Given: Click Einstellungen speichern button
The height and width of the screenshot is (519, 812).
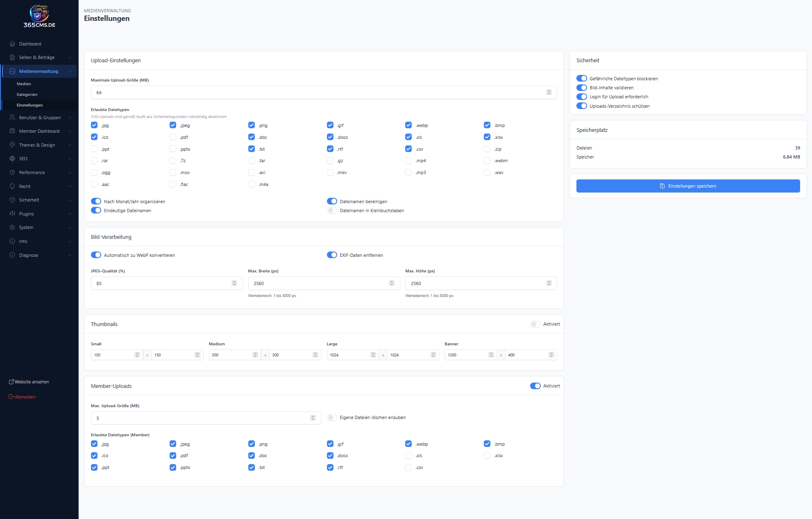Looking at the screenshot, I should 688,186.
